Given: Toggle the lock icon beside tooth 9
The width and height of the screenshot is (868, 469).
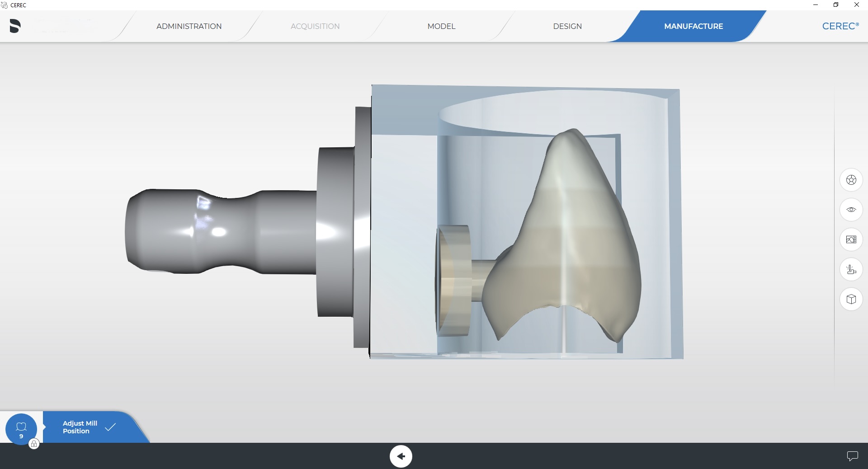Looking at the screenshot, I should 34,444.
